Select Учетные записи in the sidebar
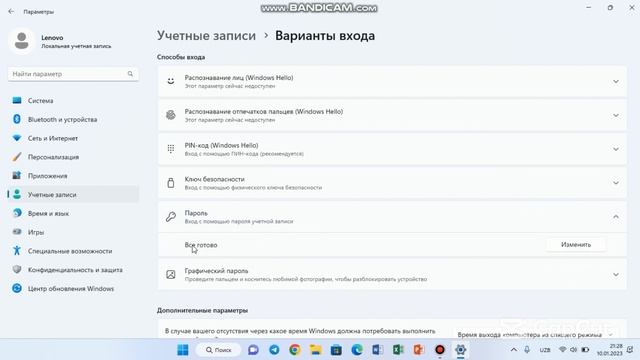 click(73, 194)
